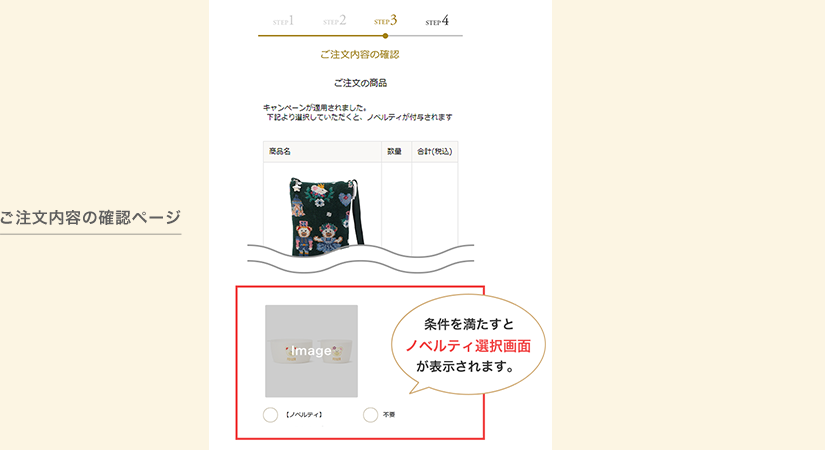Click the 数量 column header
825x450 pixels.
396,152
